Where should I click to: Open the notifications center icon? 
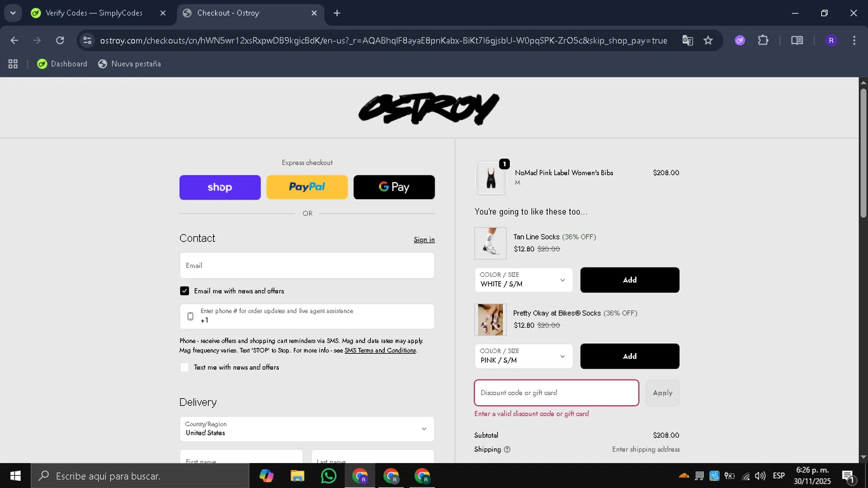click(x=849, y=476)
